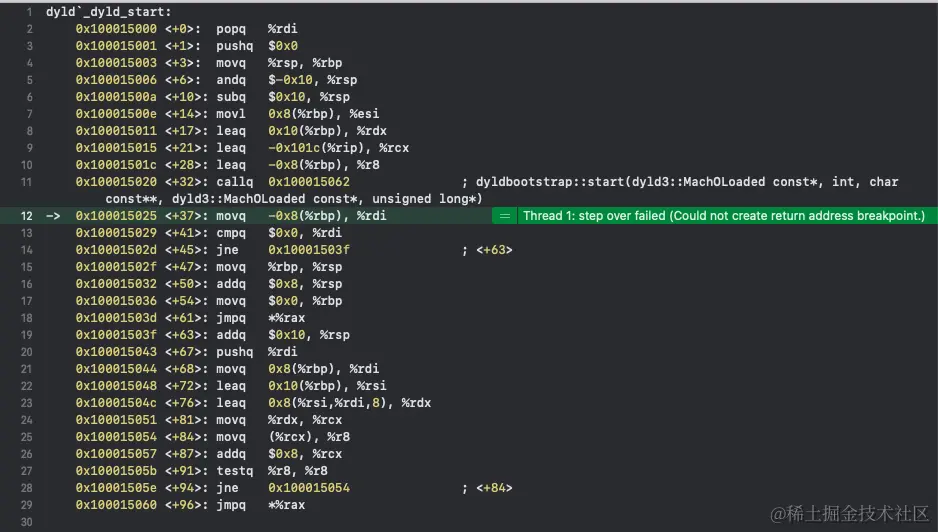Image resolution: width=938 pixels, height=532 pixels.
Task: Click operand '%rdx, %rcx' at line 24
Action: coord(305,420)
